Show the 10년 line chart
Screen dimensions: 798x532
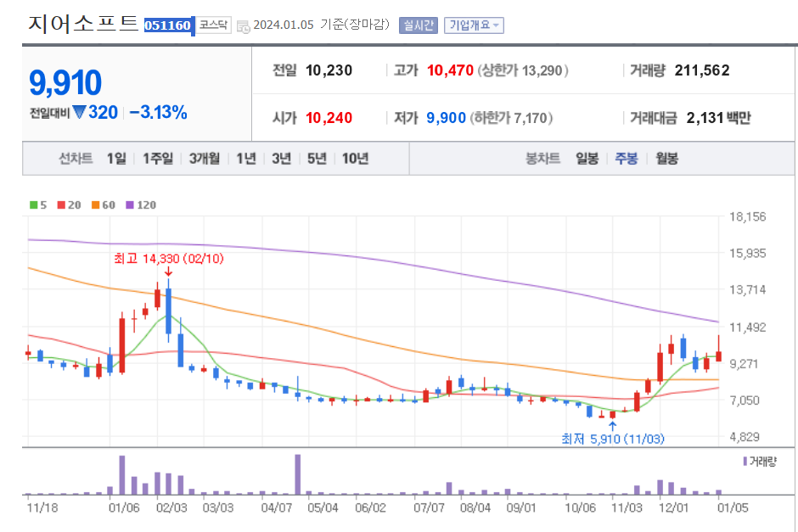(x=355, y=159)
